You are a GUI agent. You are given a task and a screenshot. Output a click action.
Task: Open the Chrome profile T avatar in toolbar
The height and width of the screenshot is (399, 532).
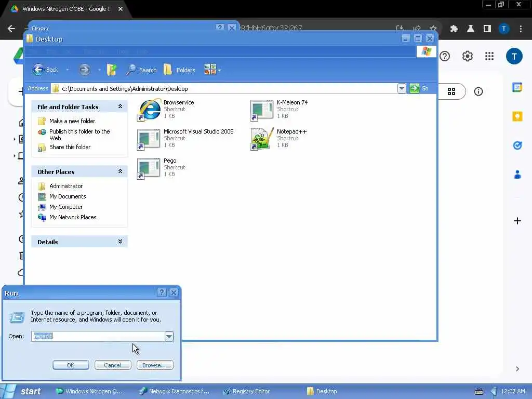tap(504, 29)
